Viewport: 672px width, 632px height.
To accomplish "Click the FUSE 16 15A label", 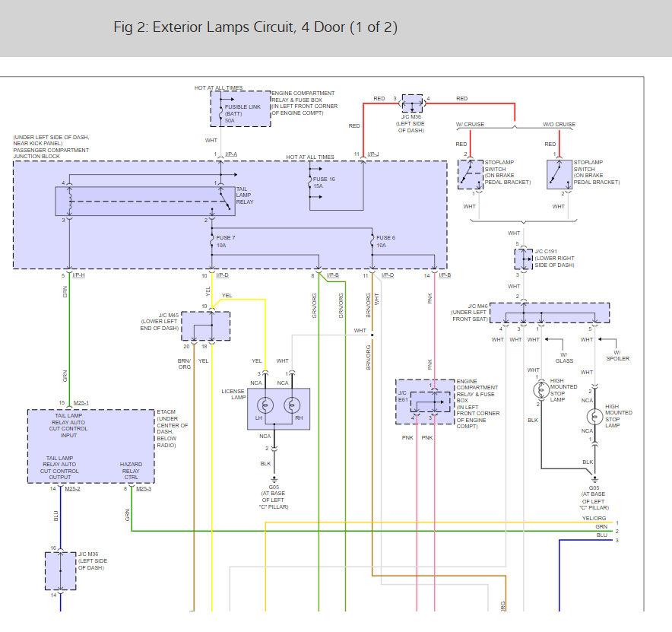I will click(324, 183).
